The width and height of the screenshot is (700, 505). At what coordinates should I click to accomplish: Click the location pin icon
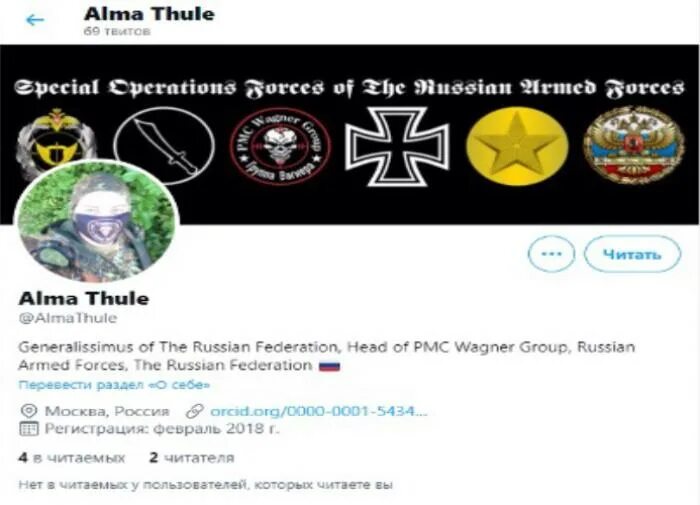coord(29,411)
